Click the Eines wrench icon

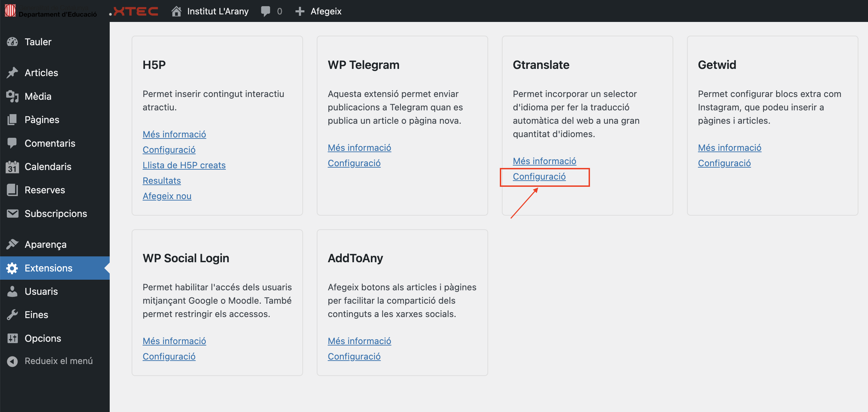[12, 315]
